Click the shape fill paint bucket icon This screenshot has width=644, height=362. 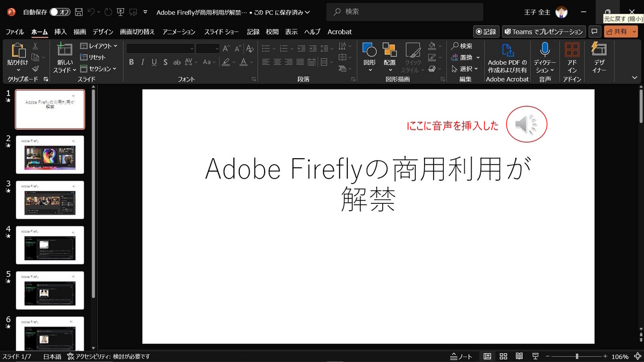(433, 47)
